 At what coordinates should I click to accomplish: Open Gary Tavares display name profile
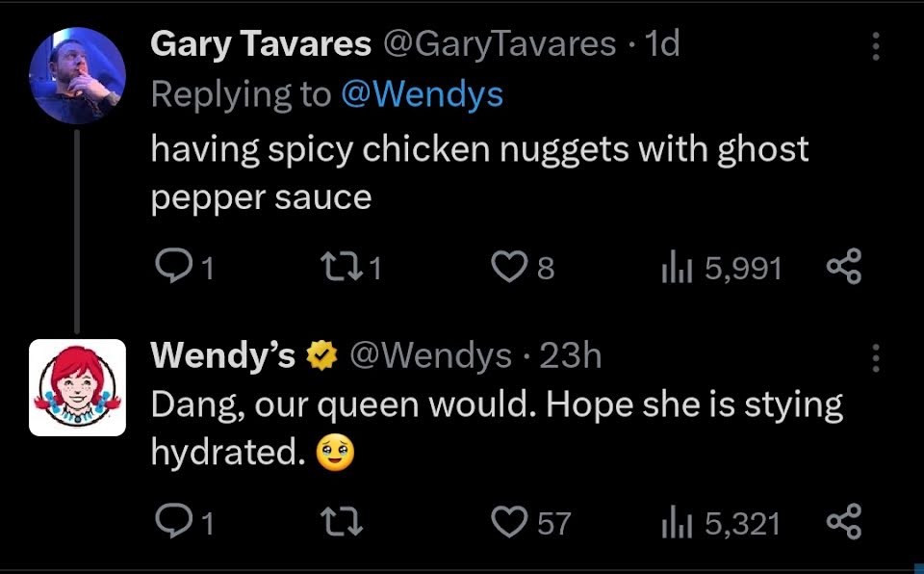click(x=261, y=43)
